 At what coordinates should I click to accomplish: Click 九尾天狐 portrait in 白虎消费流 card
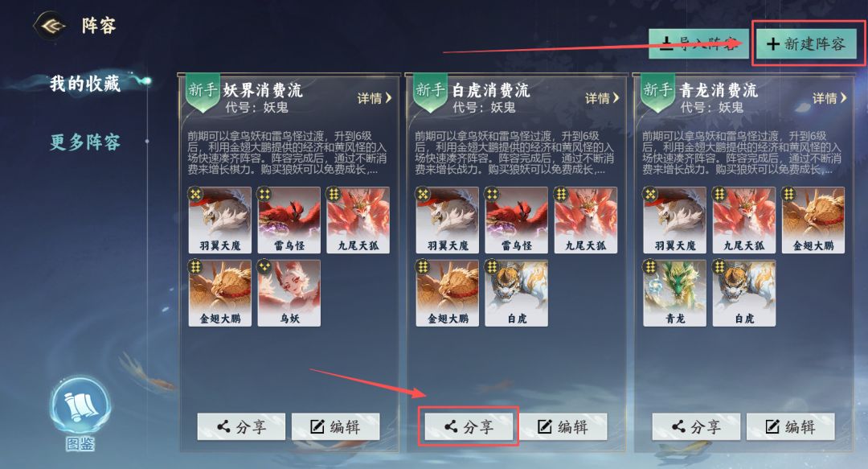click(x=586, y=220)
